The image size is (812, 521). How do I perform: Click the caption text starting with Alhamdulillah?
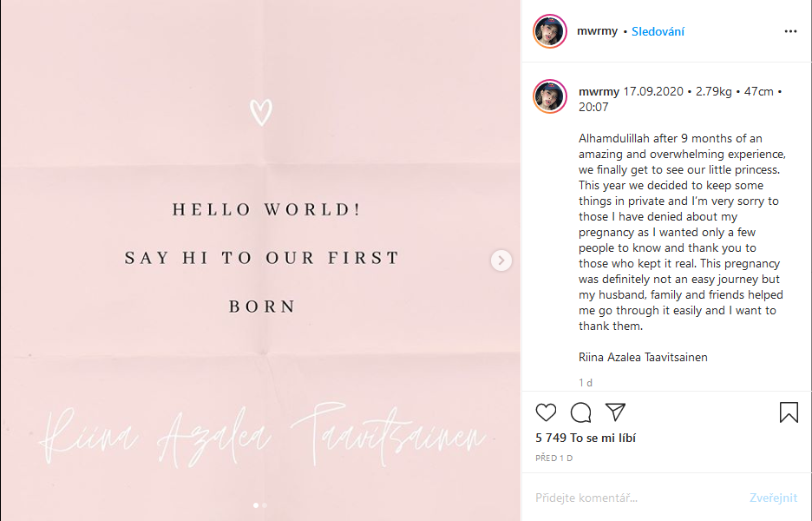680,232
